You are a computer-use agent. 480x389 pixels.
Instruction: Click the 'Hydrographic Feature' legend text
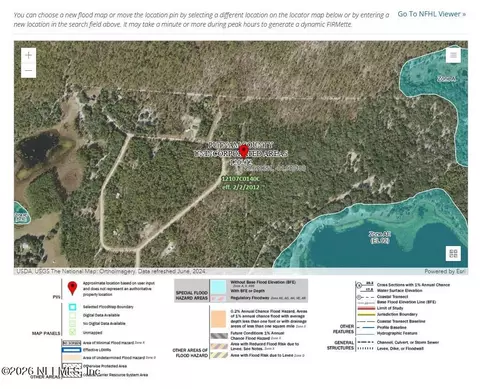[397, 333]
